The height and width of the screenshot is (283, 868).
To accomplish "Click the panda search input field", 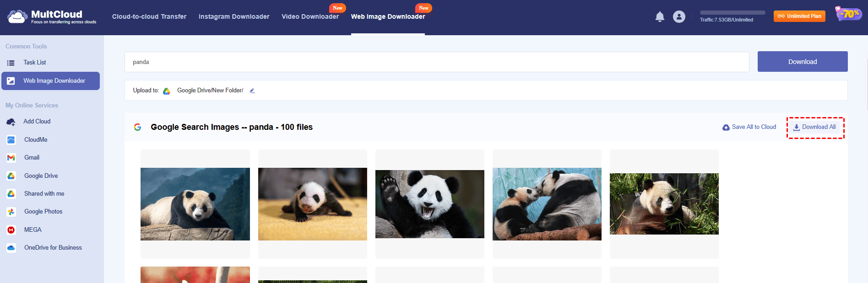I will point(437,62).
